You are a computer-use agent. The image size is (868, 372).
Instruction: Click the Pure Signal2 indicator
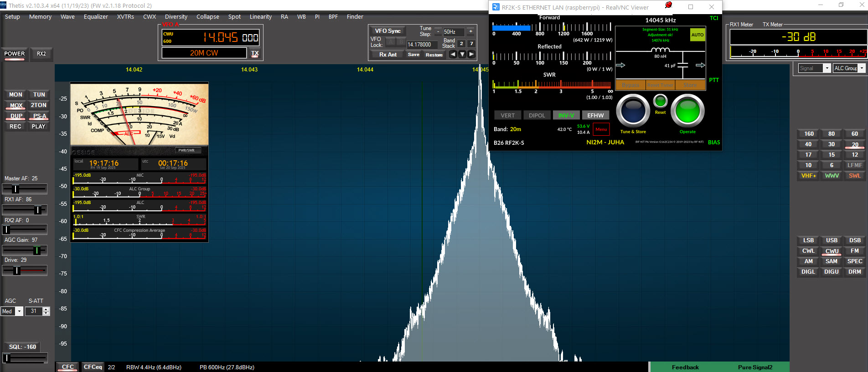point(755,367)
